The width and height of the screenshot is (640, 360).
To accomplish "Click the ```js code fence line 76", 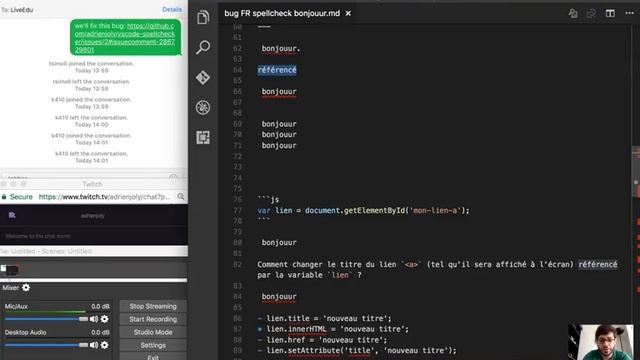I will pyautogui.click(x=268, y=200).
